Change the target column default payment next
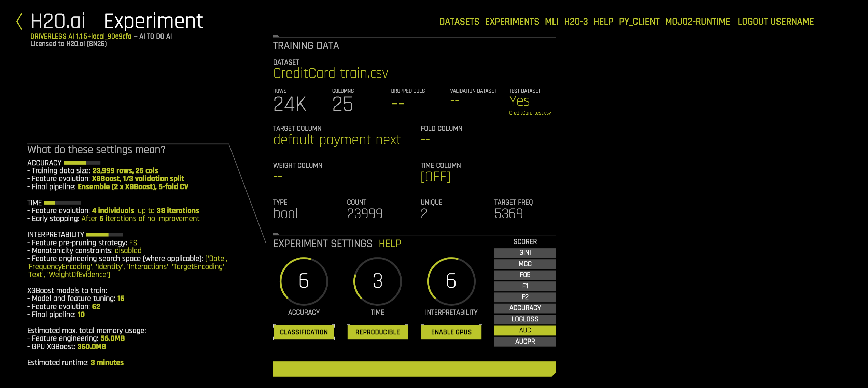Viewport: 868px width, 388px height. pos(337,140)
